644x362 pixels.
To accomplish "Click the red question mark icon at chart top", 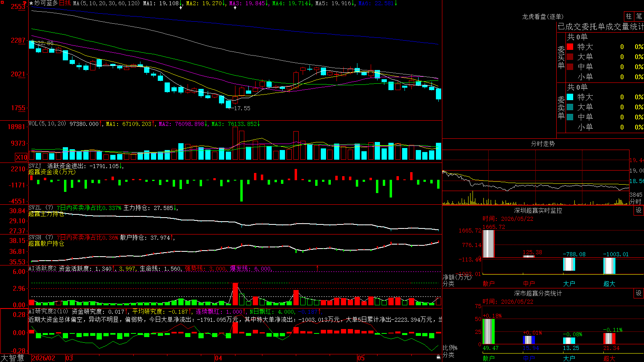I will point(25,4).
